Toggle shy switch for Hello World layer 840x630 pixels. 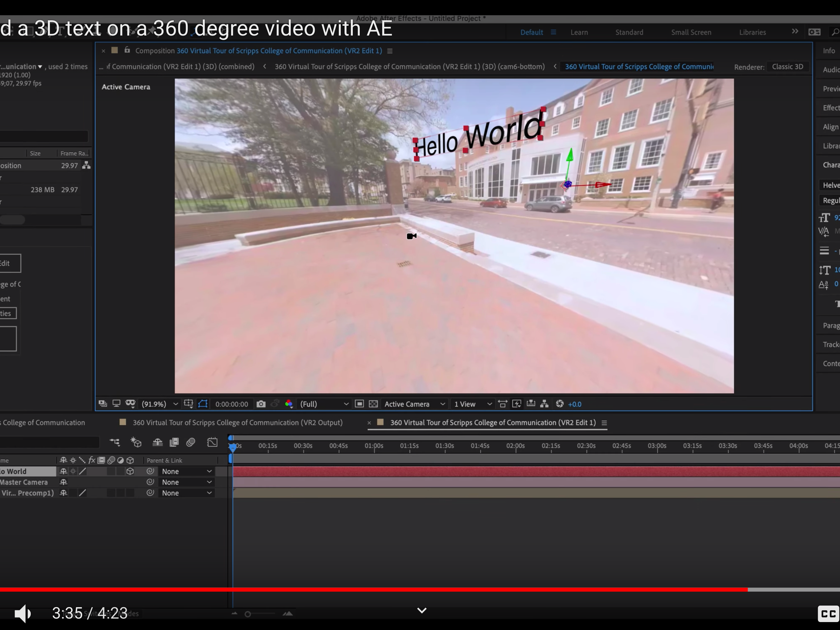(63, 471)
